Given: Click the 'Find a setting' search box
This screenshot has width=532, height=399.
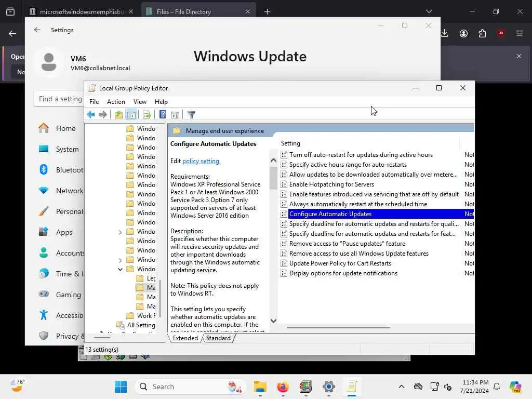Looking at the screenshot, I should 59,99.
